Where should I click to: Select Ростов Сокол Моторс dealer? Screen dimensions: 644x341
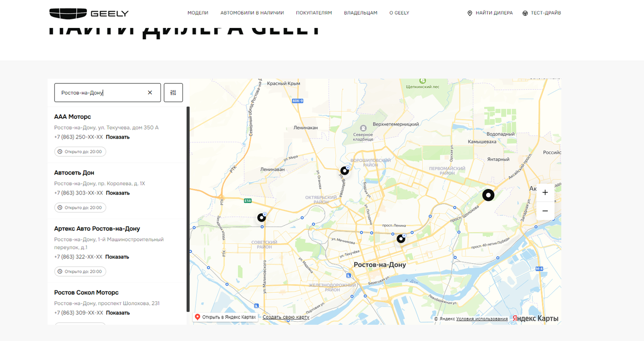click(86, 292)
